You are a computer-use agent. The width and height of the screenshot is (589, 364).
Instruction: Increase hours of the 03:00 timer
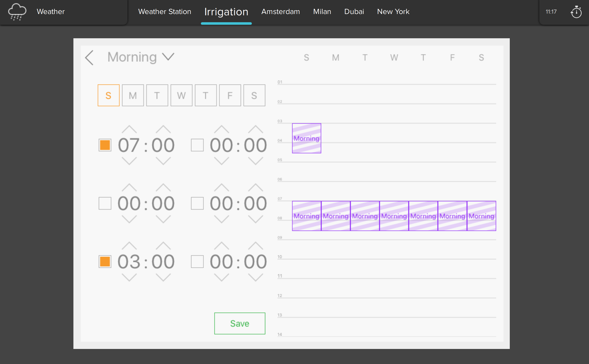129,246
